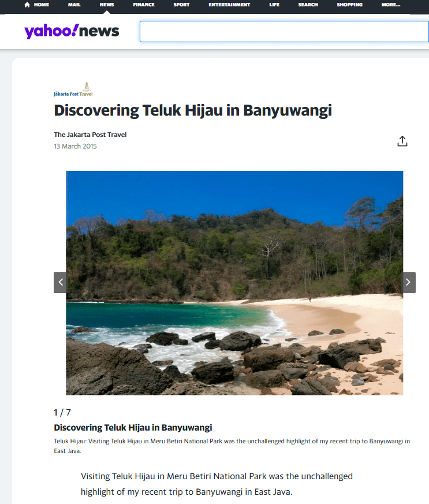Screen dimensions: 429x504
Task: Open the Search navigation link
Action: point(308,5)
